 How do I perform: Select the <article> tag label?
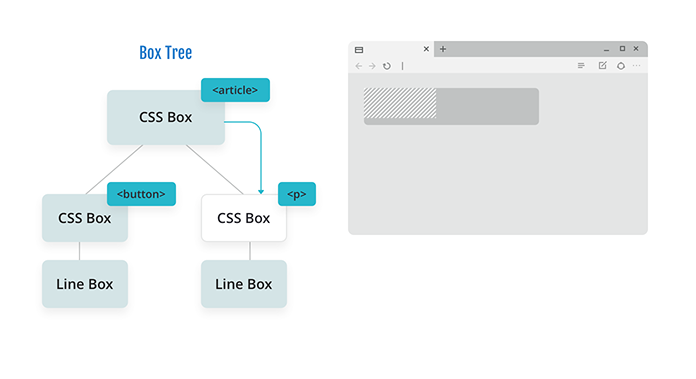pyautogui.click(x=235, y=90)
